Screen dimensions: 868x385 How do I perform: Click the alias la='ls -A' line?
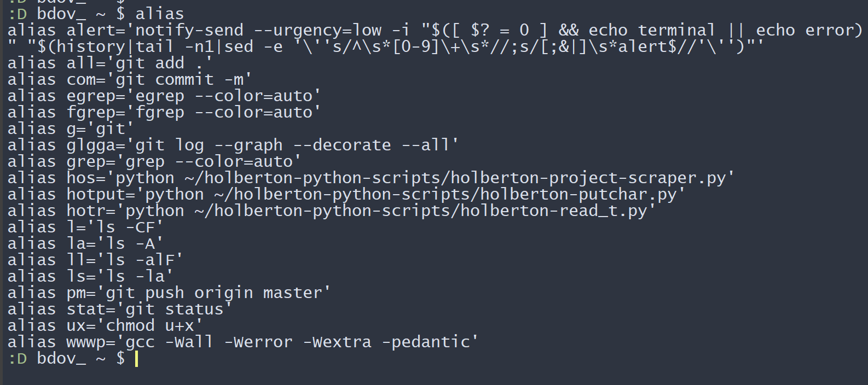(x=85, y=244)
